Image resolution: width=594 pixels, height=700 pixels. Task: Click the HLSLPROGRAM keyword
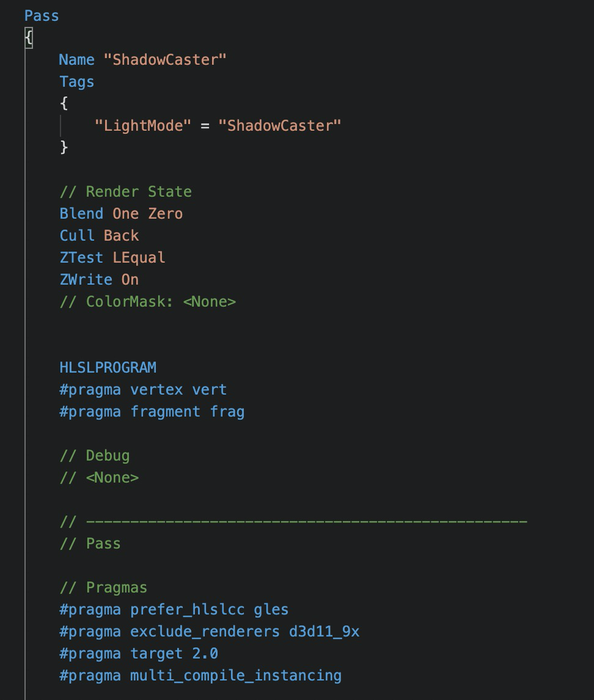[108, 368]
